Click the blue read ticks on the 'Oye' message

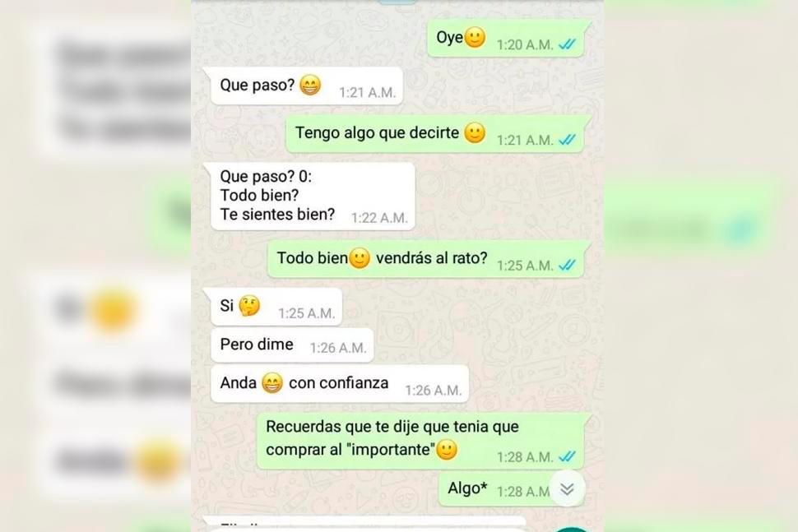tap(568, 44)
